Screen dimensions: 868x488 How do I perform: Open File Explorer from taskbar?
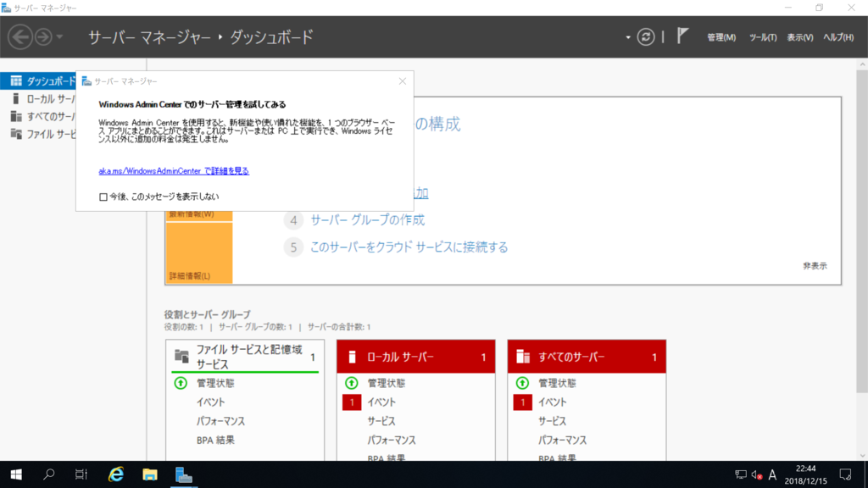coord(149,474)
